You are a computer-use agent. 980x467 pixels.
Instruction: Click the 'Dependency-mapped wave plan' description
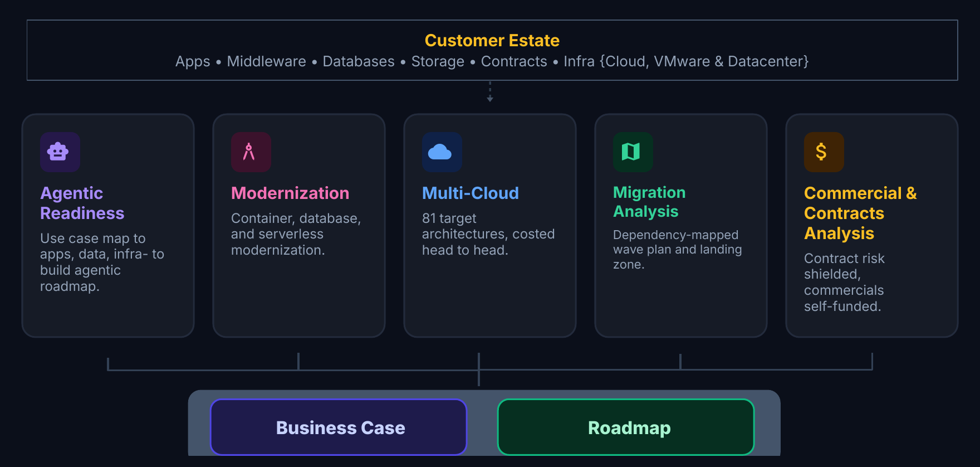pos(678,250)
